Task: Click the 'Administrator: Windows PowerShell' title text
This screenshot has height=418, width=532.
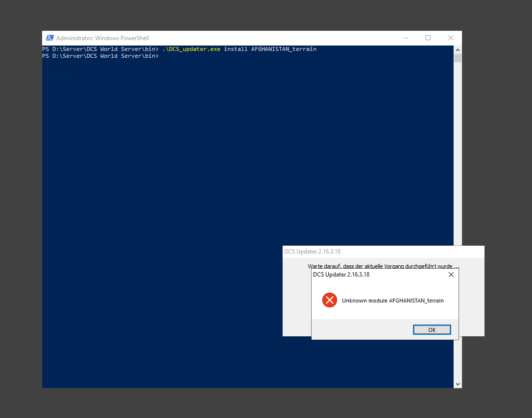Action: coord(102,38)
